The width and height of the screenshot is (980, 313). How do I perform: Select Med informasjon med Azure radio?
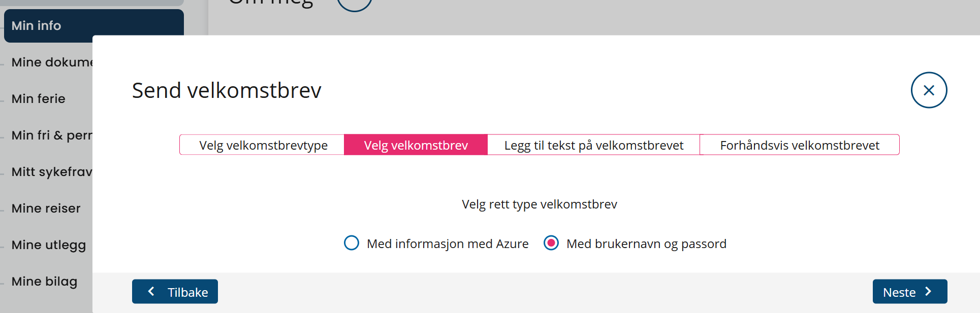(x=352, y=243)
